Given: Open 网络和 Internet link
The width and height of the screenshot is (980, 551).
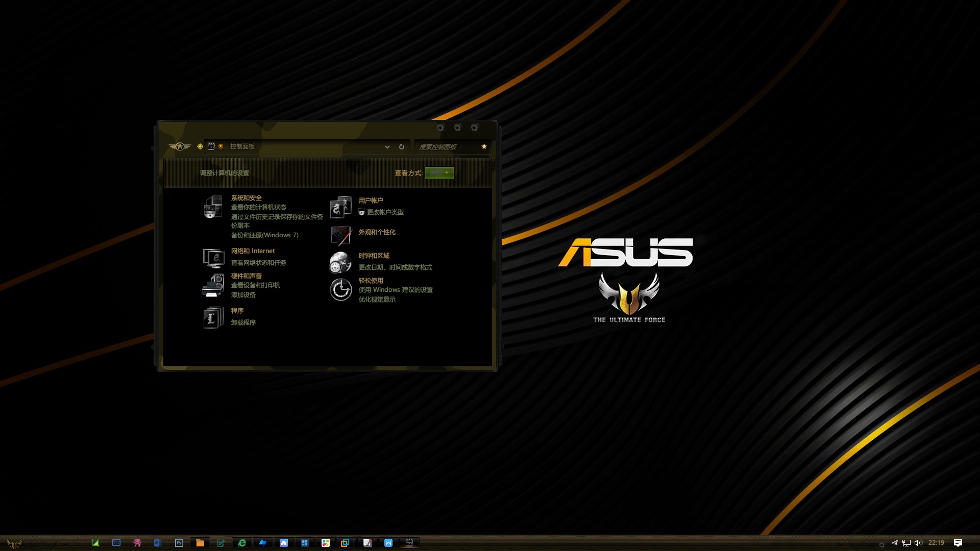Looking at the screenshot, I should (x=253, y=251).
